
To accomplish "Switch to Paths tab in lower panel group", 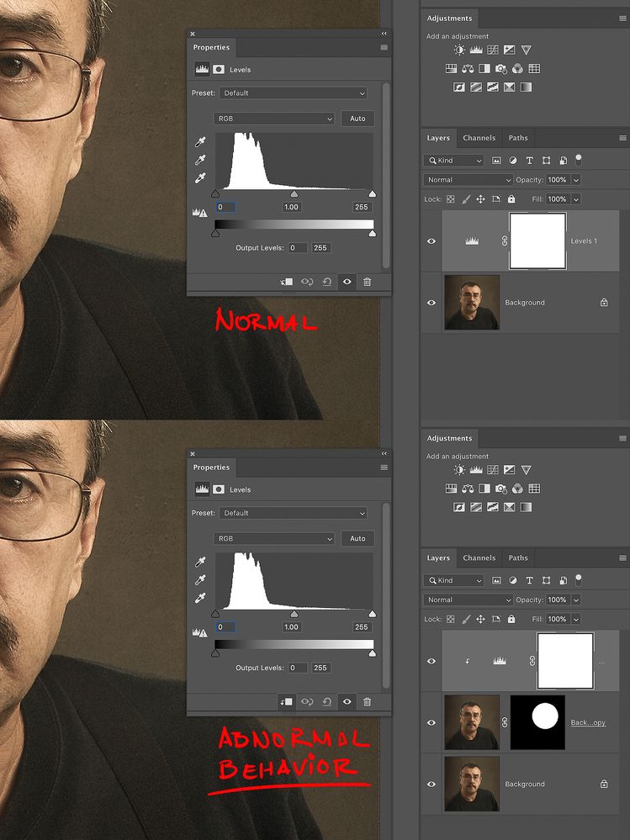I will click(x=518, y=557).
